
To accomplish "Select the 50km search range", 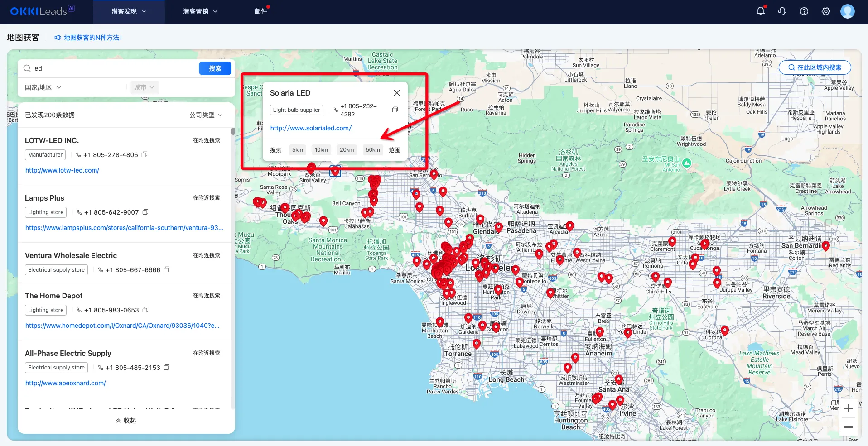I will [373, 150].
